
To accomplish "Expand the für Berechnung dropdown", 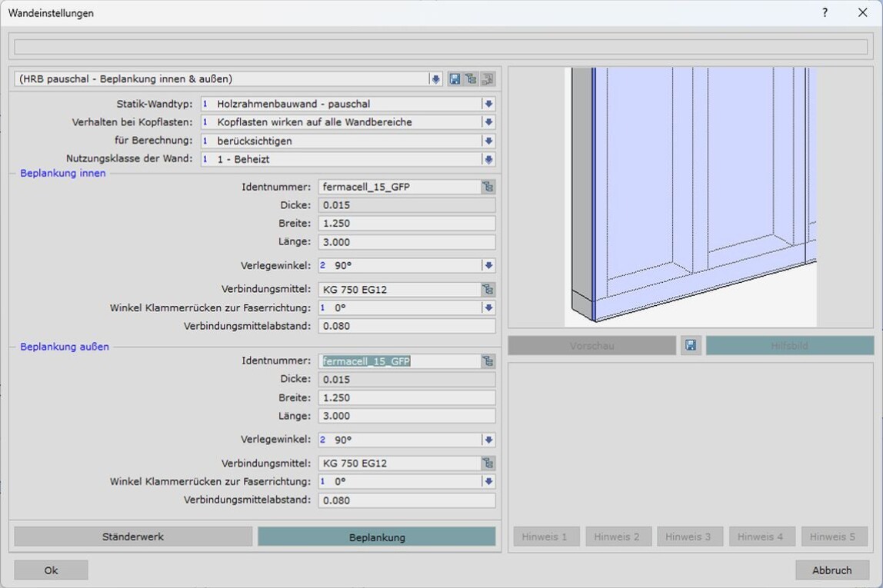I will pos(488,141).
